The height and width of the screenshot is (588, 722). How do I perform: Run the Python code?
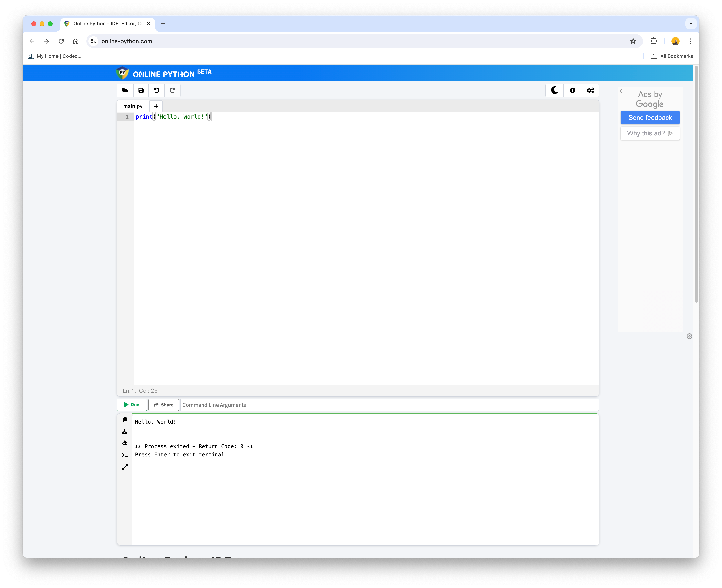(132, 405)
